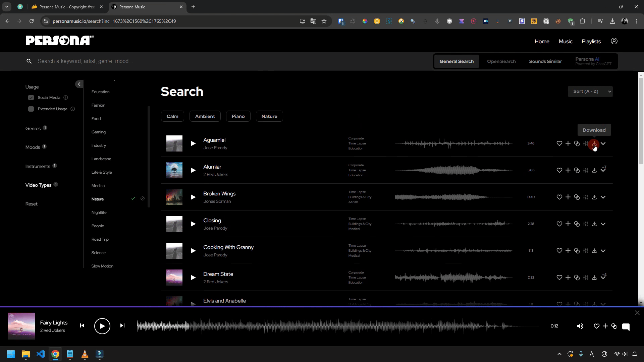Skip to next track in player bar
Viewport: 644px width, 362px height.
122,325
